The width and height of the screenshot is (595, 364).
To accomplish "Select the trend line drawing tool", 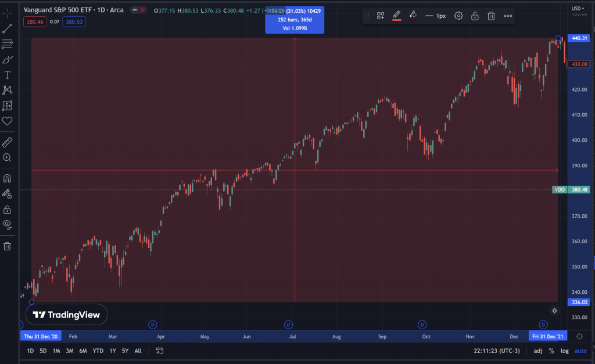I will tap(7, 28).
